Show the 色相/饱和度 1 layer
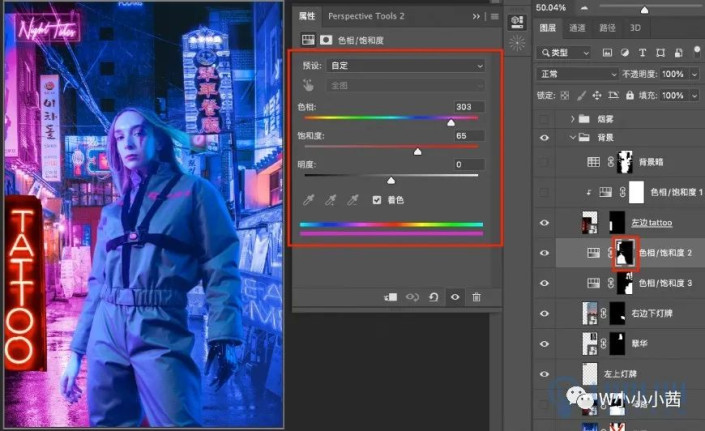This screenshot has height=431, width=705. point(544,192)
